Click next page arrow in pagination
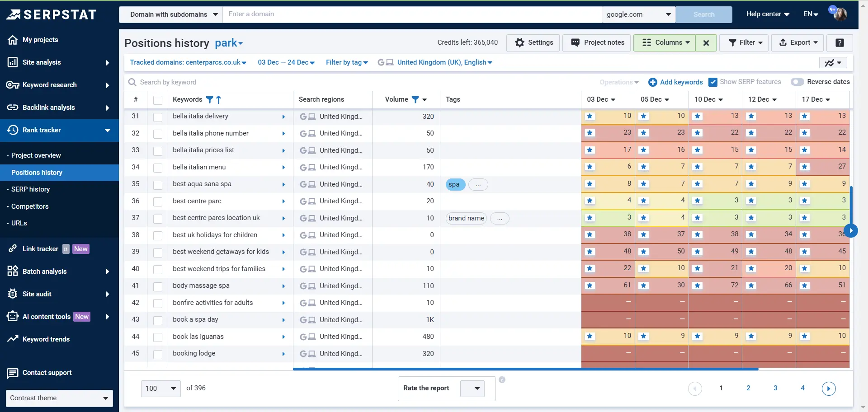The height and width of the screenshot is (412, 868). click(x=828, y=388)
